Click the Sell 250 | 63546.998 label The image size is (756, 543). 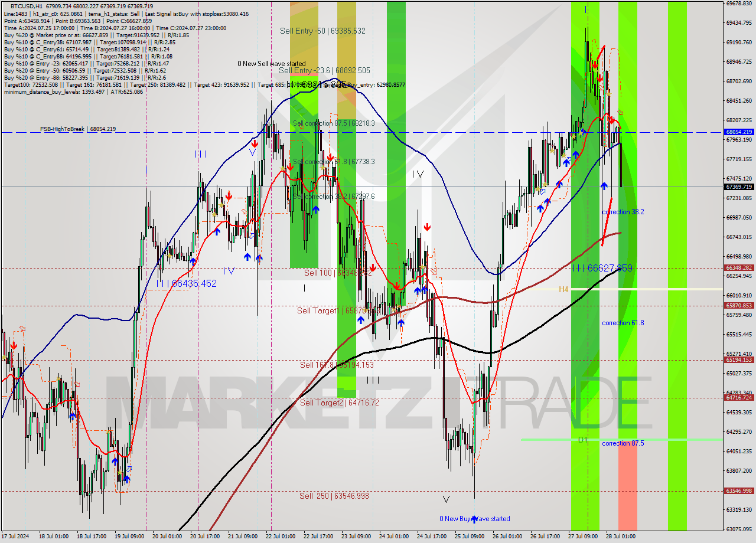pos(334,496)
